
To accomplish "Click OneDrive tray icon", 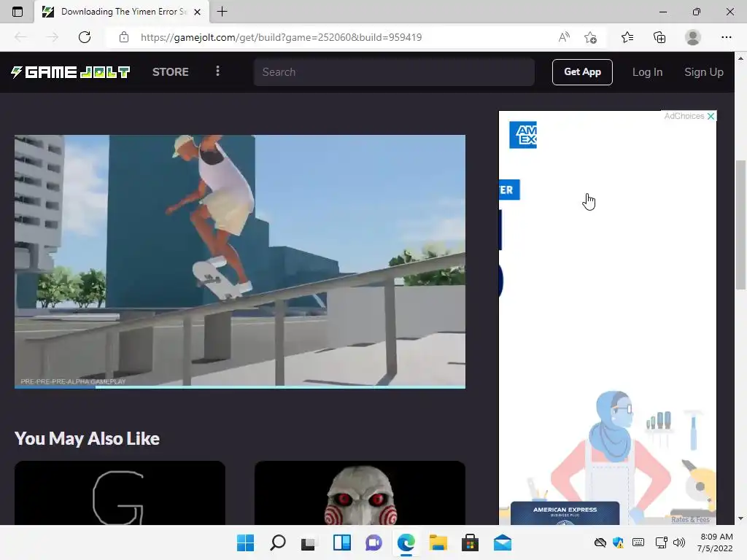I will point(600,542).
